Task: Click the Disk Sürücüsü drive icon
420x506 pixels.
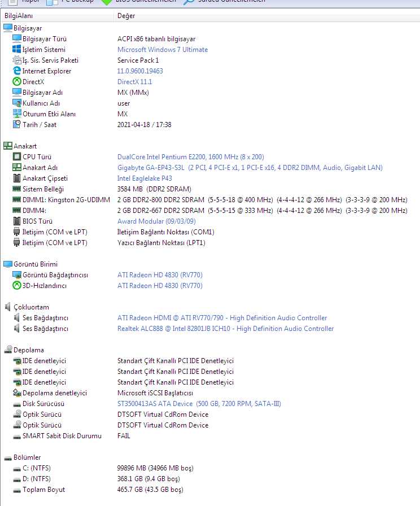Action: [17, 404]
